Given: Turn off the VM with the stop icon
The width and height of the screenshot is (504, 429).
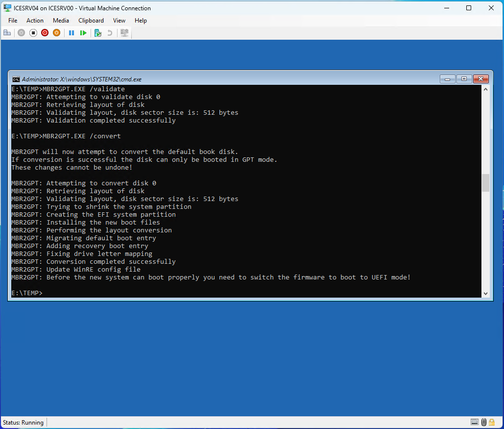Looking at the screenshot, I should (33, 33).
